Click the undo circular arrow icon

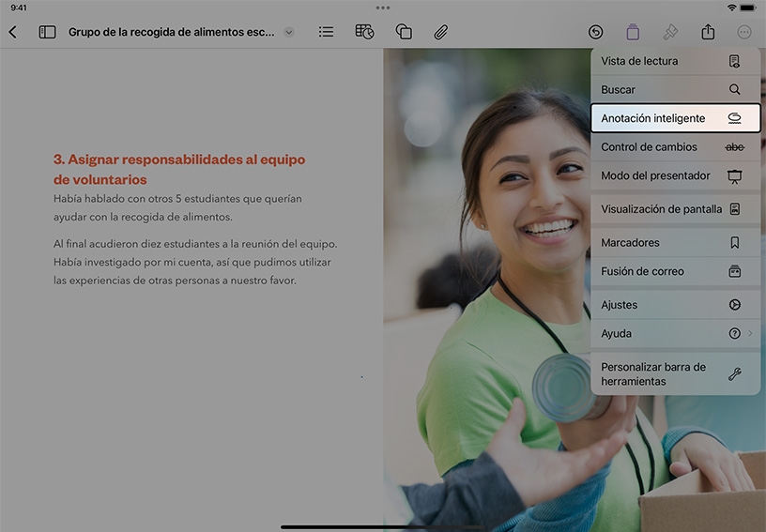coord(595,32)
